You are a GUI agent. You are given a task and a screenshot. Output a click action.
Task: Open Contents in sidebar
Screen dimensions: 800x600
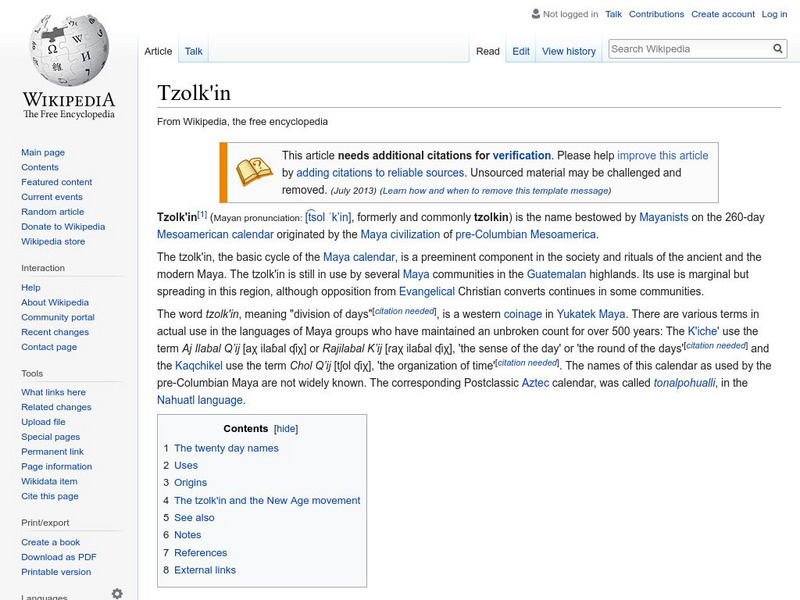pyautogui.click(x=40, y=167)
